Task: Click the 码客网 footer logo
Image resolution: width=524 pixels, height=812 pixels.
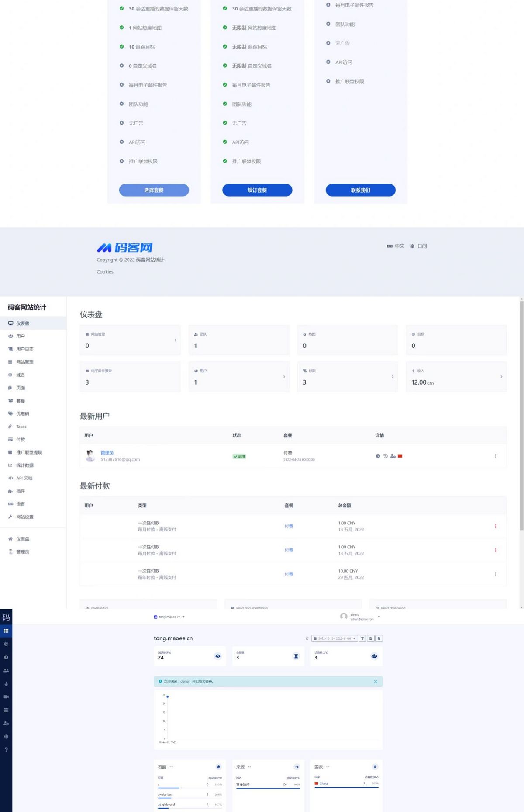Action: click(124, 248)
